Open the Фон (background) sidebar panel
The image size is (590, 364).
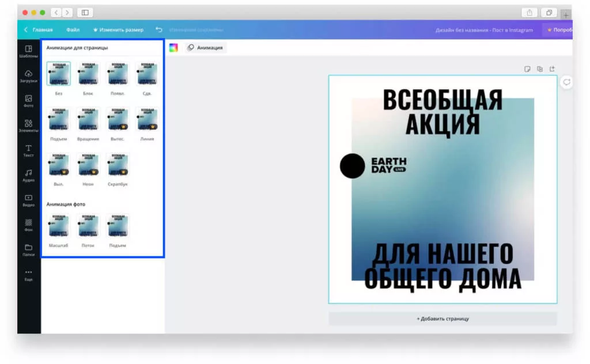[29, 225]
